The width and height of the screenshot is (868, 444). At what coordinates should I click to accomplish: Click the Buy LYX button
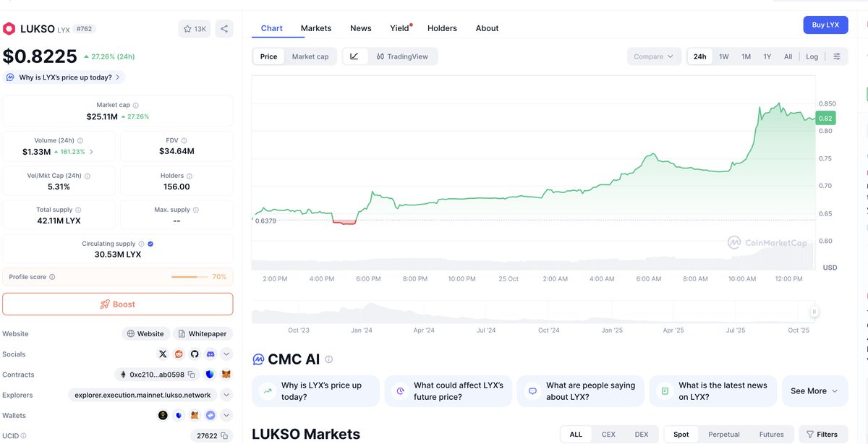825,25
